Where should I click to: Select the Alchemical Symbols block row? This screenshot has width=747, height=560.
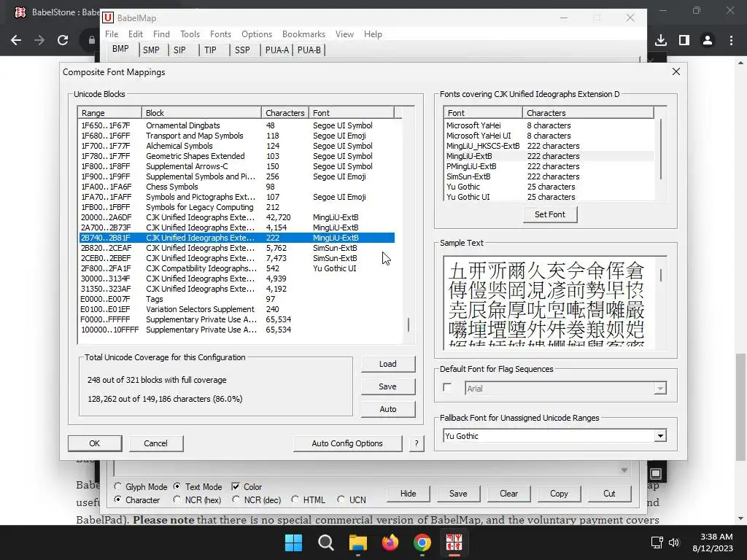[237, 146]
